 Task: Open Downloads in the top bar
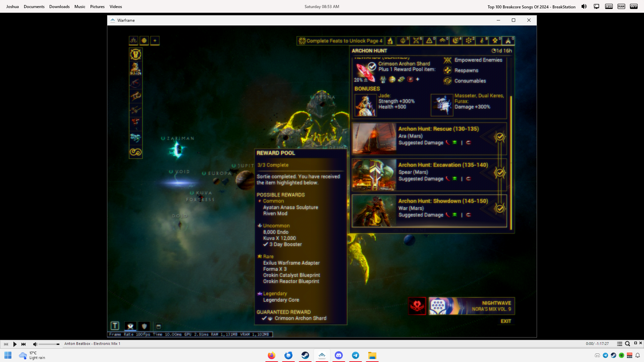click(x=59, y=6)
